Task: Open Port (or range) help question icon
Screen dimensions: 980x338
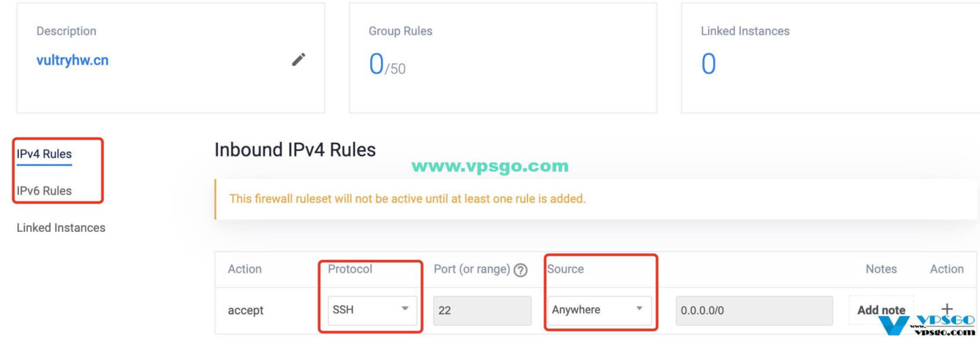Action: pyautogui.click(x=521, y=270)
